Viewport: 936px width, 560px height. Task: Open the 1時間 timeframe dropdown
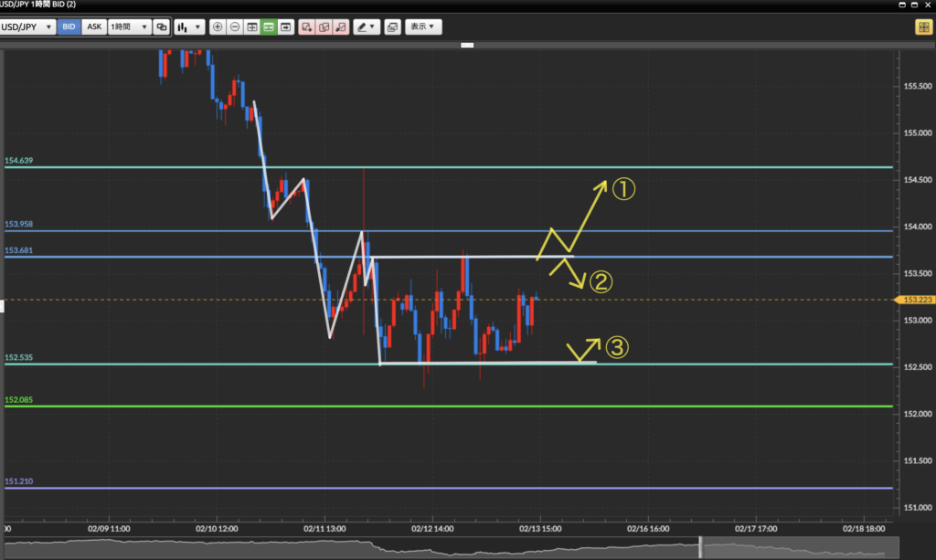129,27
